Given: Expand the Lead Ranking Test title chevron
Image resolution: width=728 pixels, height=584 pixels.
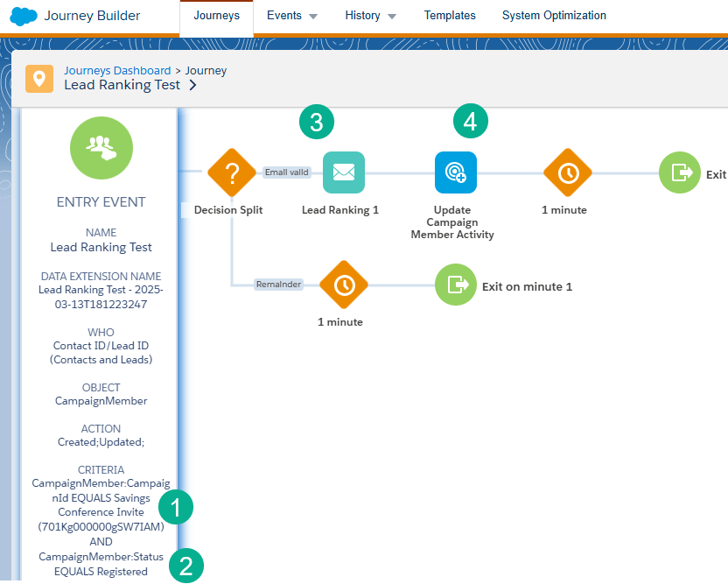Looking at the screenshot, I should point(192,86).
